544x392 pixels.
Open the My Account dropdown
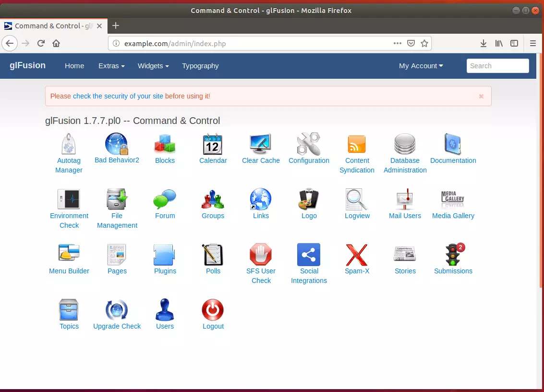pyautogui.click(x=421, y=66)
